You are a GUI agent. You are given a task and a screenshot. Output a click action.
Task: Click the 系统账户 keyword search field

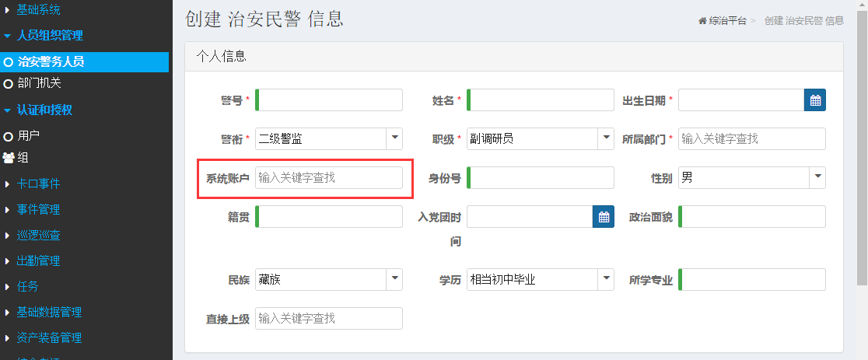point(329,178)
